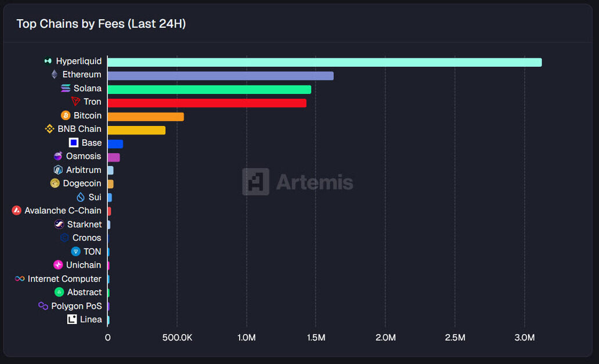Click the 'Ethereum' label text

tap(82, 74)
